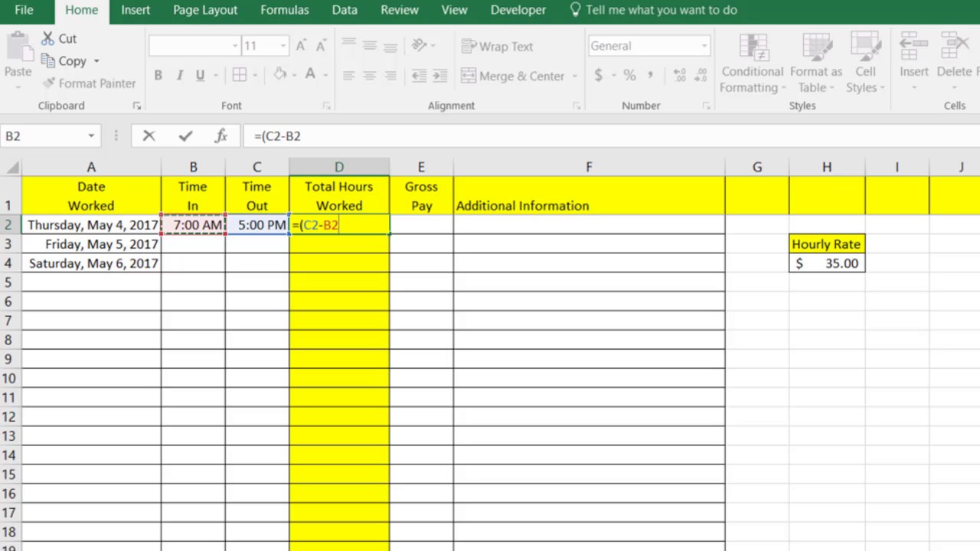Confirm the formula with the check icon
The height and width of the screenshot is (551, 980).
click(185, 135)
